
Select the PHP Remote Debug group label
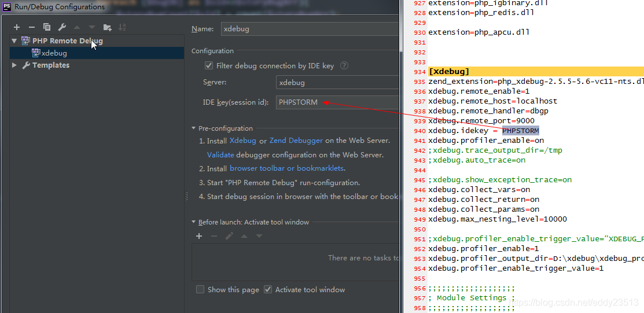pyautogui.click(x=68, y=40)
